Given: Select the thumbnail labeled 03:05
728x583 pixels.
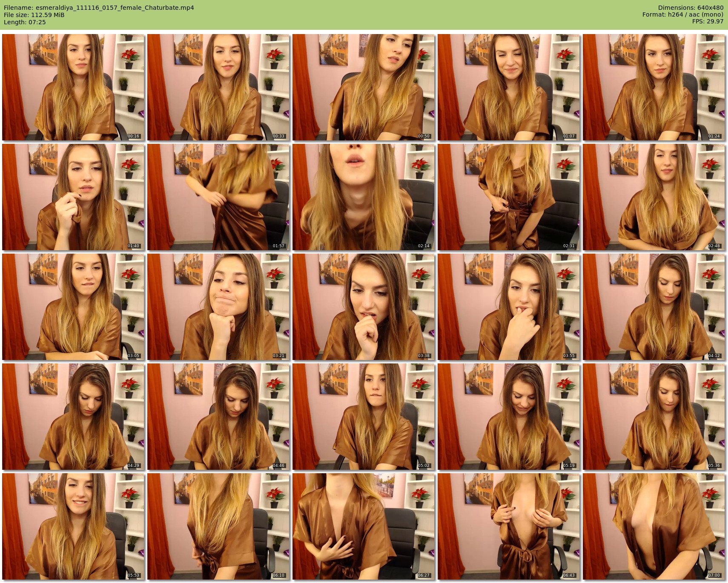Looking at the screenshot, I should [73, 307].
